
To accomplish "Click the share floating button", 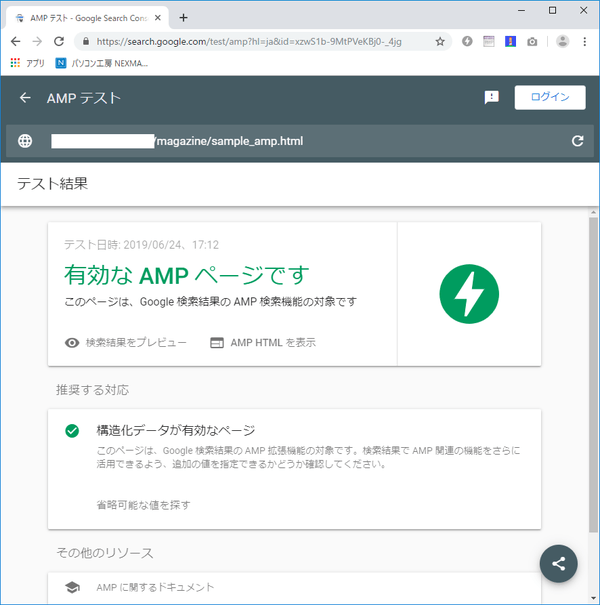I will click(x=558, y=564).
